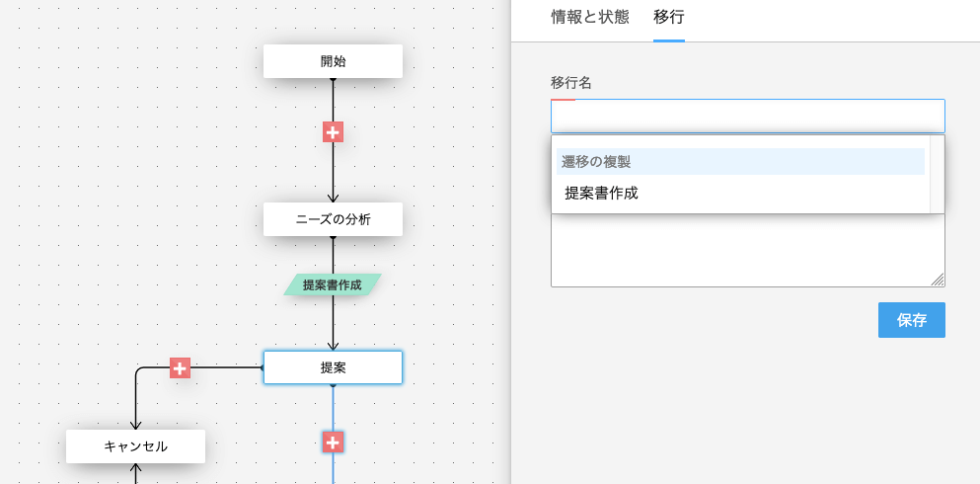This screenshot has width=980, height=484.
Task: Focus the 移行名 input field
Action: tap(747, 116)
